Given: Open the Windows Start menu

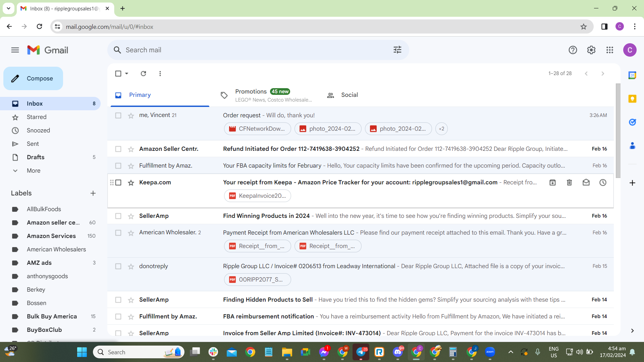Looking at the screenshot, I should tap(82, 352).
